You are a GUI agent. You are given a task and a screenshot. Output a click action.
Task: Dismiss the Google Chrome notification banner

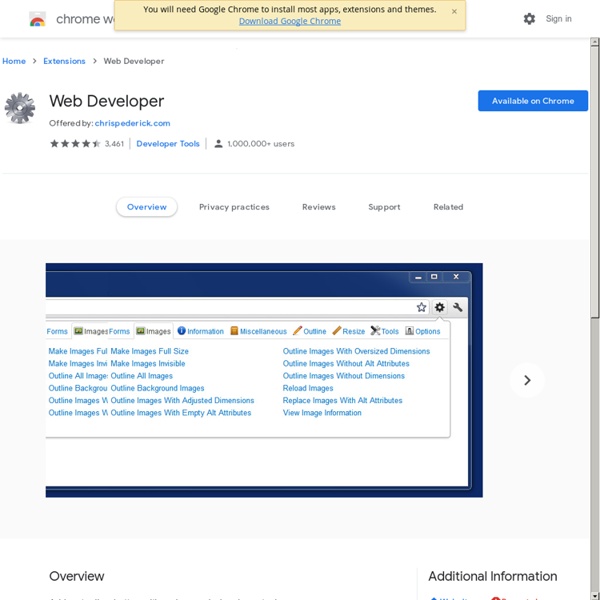click(454, 11)
